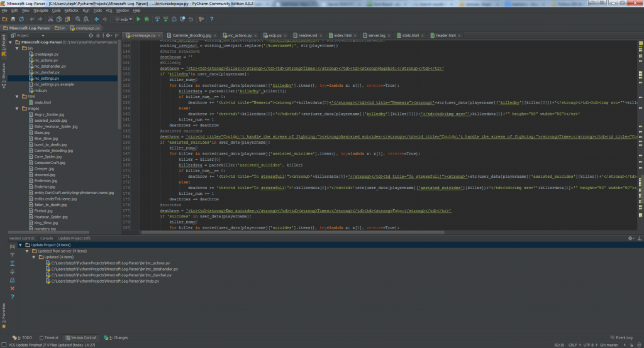This screenshot has width=644, height=348.
Task: Click the filter funnel icon in Version Control panel
Action: (x=13, y=255)
